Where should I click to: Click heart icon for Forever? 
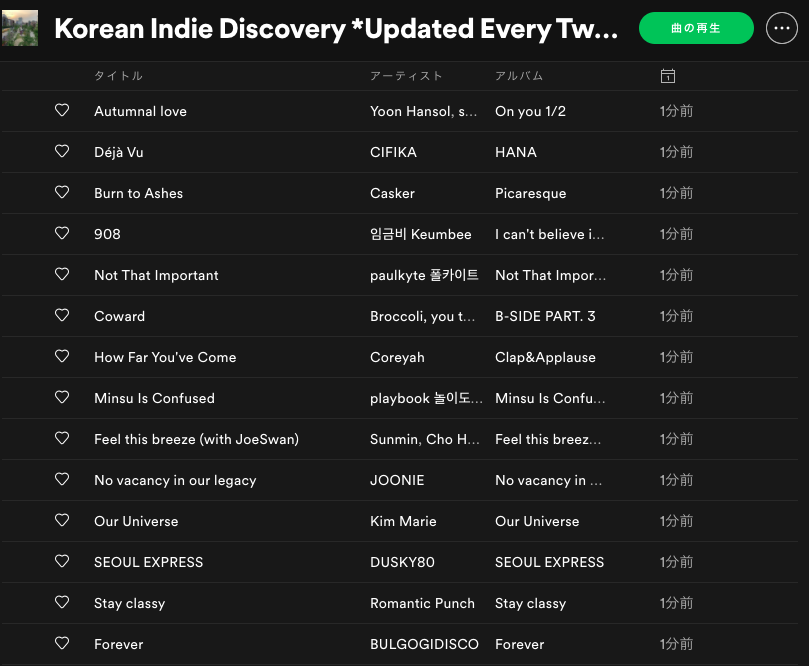62,643
